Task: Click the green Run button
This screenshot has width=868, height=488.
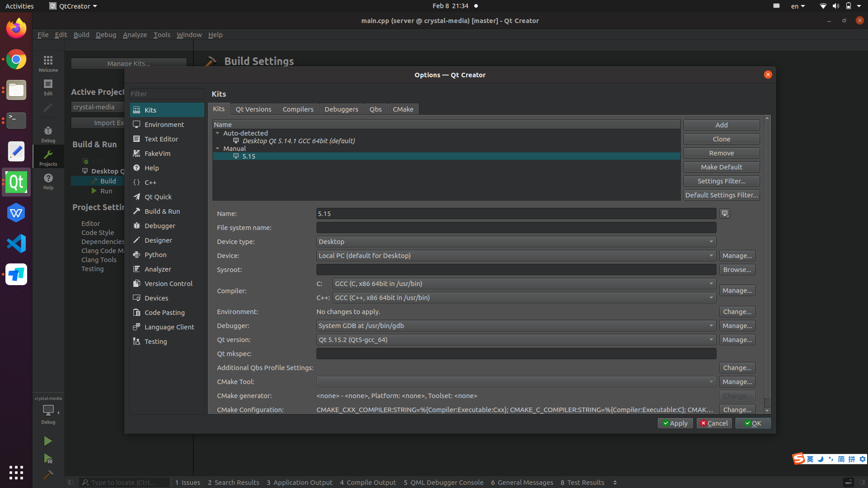Action: 48,441
